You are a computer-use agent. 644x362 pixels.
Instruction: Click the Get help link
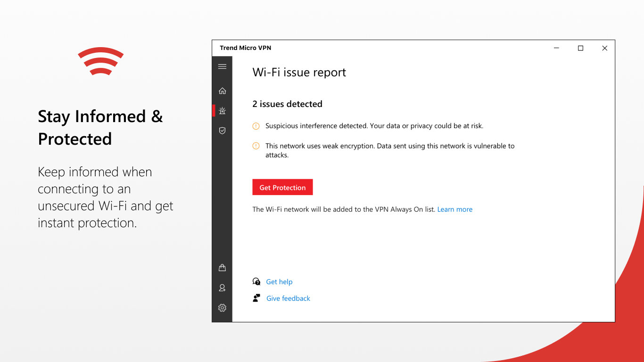point(279,281)
